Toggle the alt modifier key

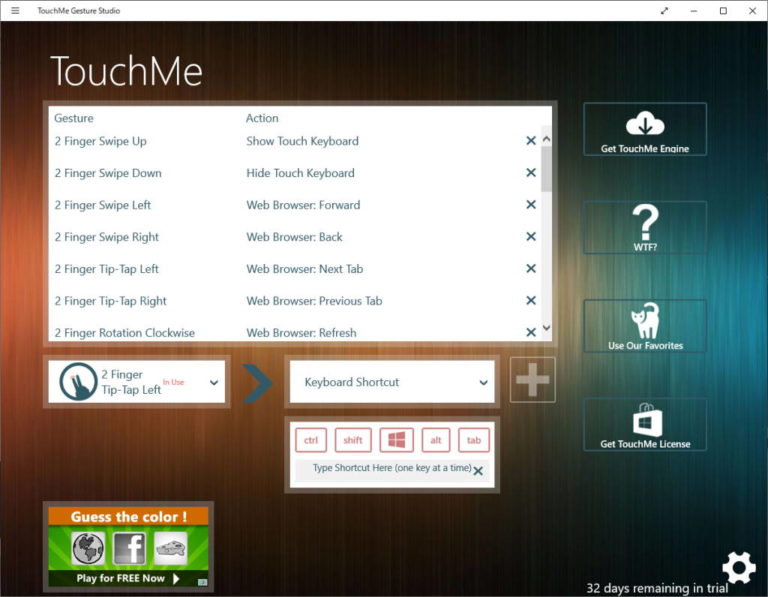pos(435,440)
